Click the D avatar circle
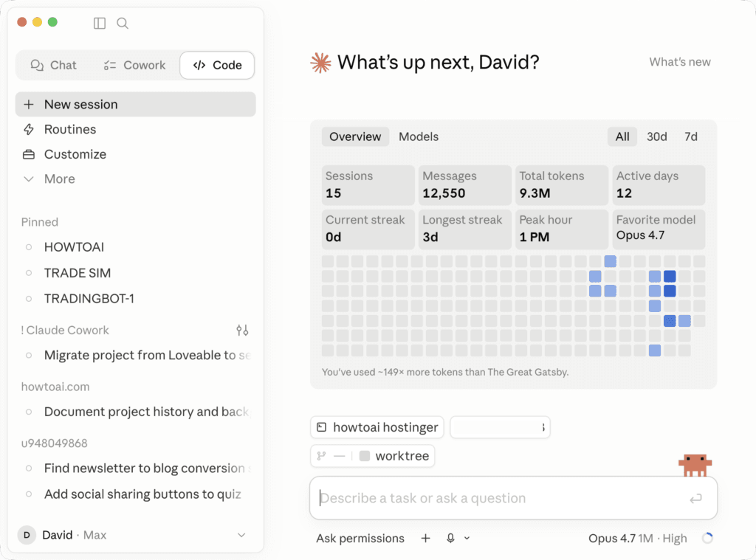This screenshot has width=756, height=560. click(27, 535)
